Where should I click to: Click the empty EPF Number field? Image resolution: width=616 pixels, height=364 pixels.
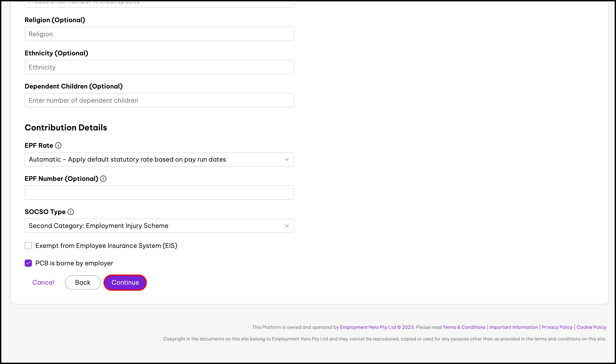click(159, 193)
